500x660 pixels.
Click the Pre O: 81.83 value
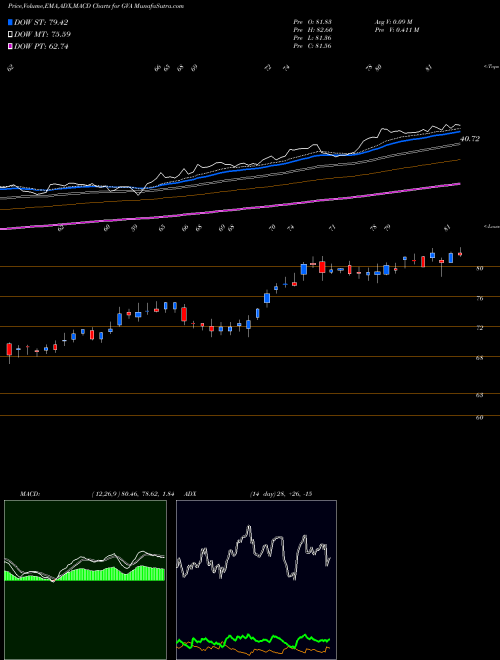click(312, 22)
